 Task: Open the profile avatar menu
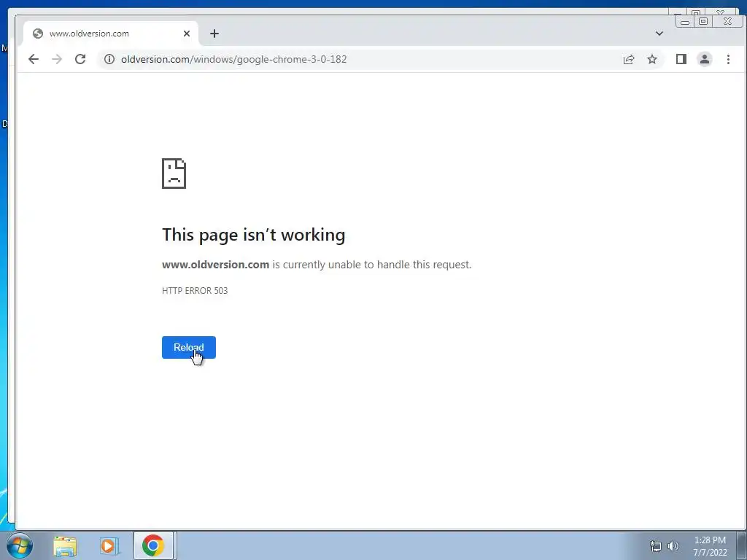click(705, 59)
